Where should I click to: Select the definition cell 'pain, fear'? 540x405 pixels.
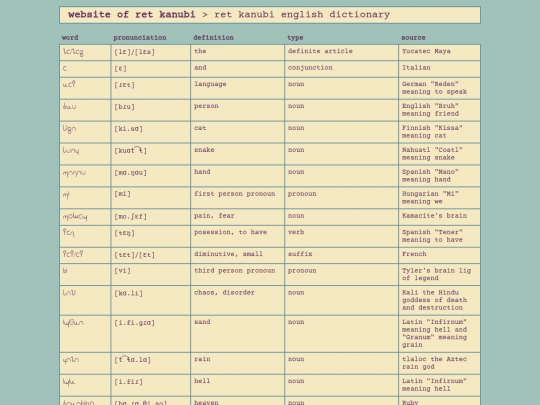(238, 217)
